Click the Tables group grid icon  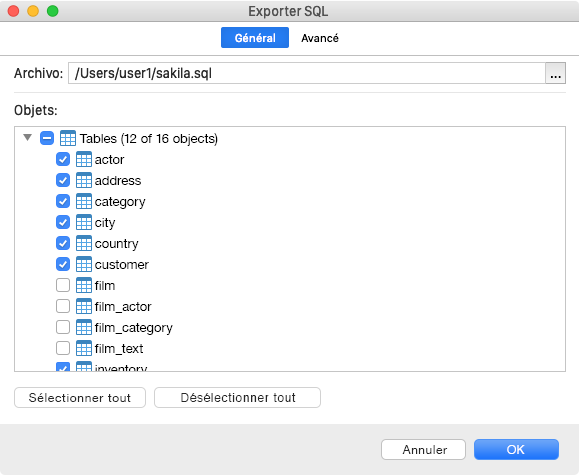[68, 139]
